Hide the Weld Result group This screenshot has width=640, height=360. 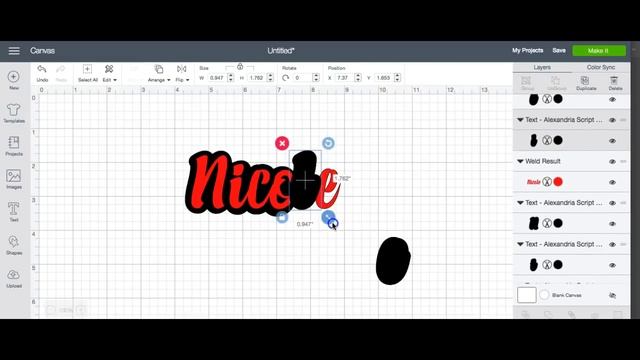[612, 162]
